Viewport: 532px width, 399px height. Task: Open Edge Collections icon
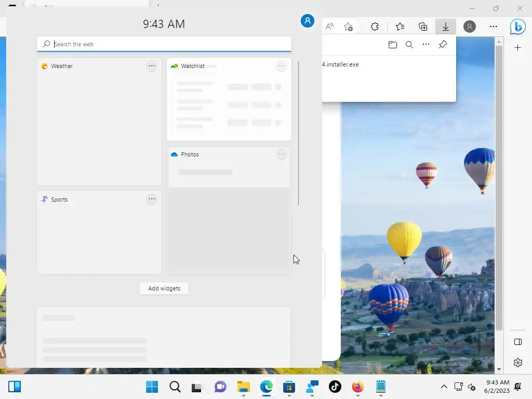(x=423, y=26)
